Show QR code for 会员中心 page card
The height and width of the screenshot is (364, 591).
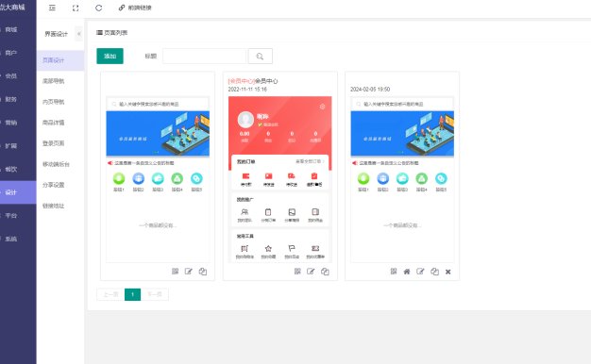[x=297, y=271]
